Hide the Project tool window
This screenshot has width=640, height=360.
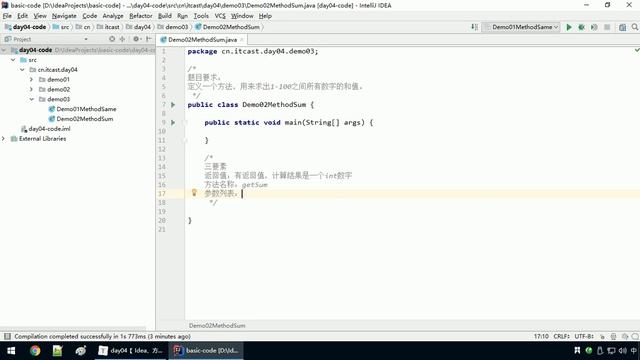tap(149, 39)
